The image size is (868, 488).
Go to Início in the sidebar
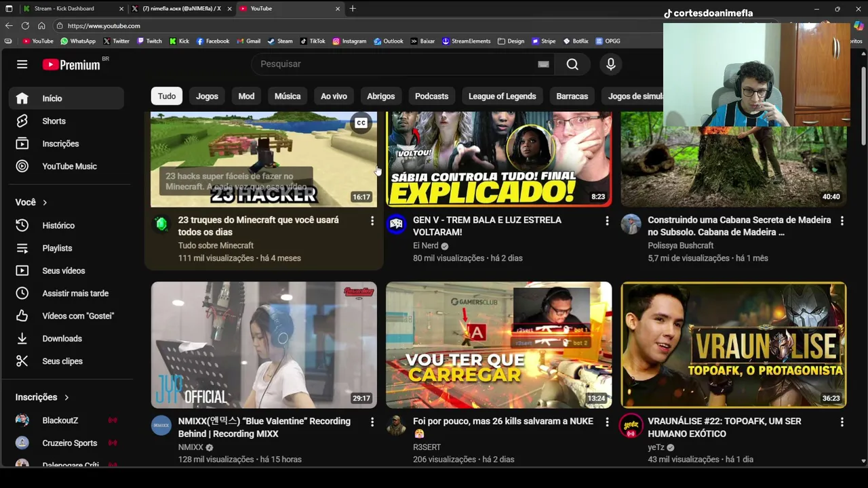66,98
